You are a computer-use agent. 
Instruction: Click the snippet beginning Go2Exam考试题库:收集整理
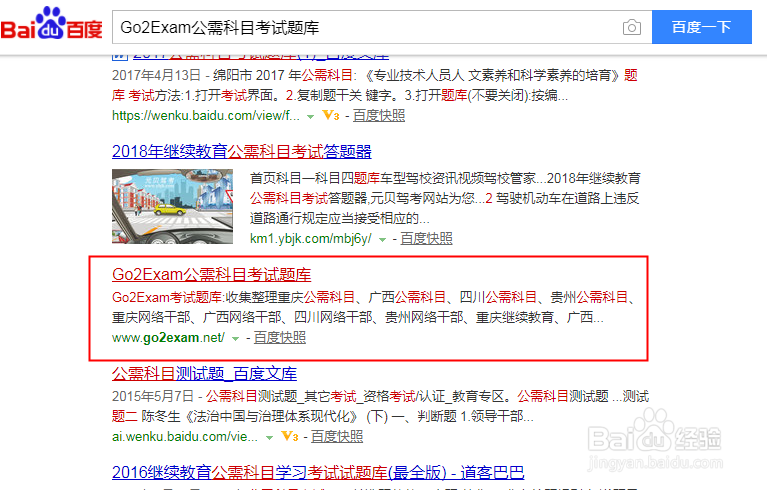[374, 307]
